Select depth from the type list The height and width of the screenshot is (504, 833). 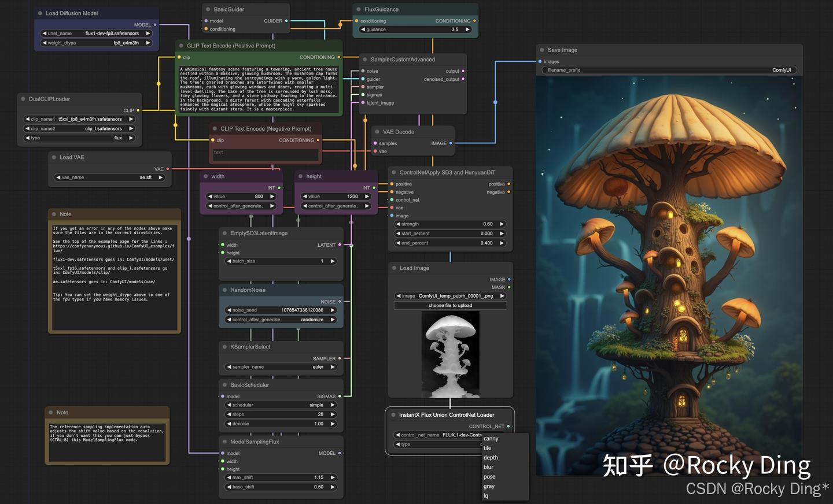pos(491,458)
